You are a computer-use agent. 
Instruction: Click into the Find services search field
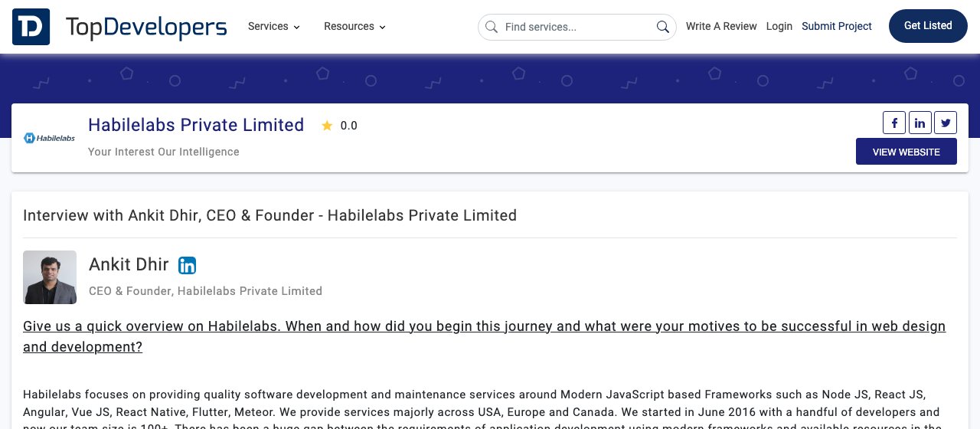pos(577,27)
